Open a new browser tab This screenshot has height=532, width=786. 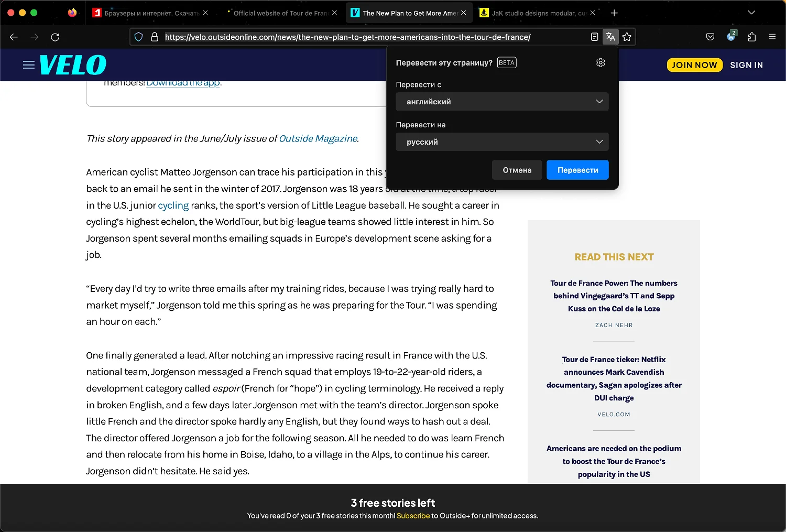(614, 13)
